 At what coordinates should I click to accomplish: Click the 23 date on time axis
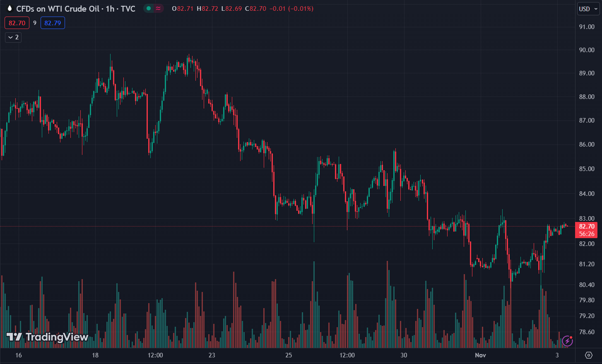(212, 355)
